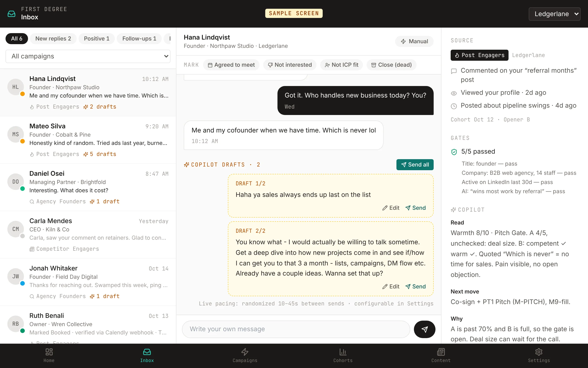Image resolution: width=588 pixels, height=368 pixels.
Task: Open Settings gear icon in bottom bar
Action: click(x=539, y=352)
